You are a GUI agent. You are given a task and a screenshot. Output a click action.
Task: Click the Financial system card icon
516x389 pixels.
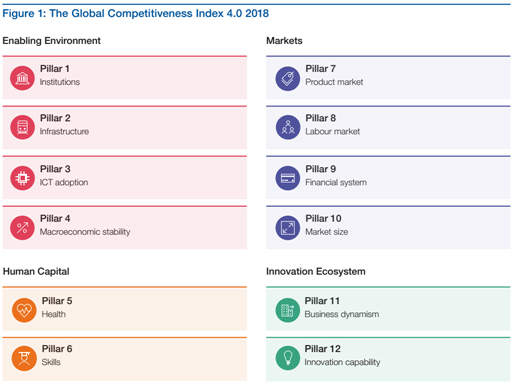(288, 178)
